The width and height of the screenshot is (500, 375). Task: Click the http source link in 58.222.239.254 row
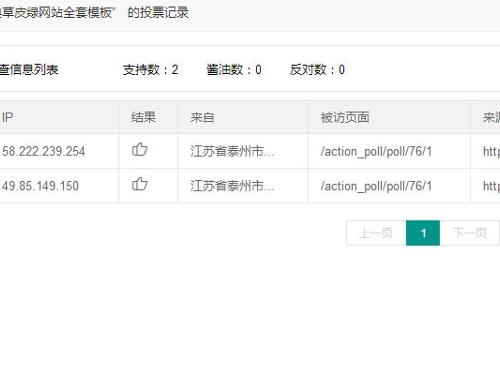click(x=491, y=152)
